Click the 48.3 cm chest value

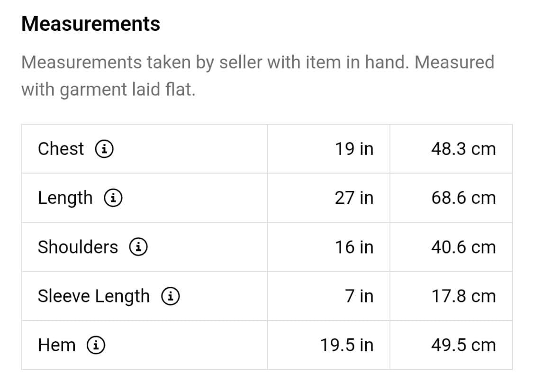pyautogui.click(x=464, y=149)
